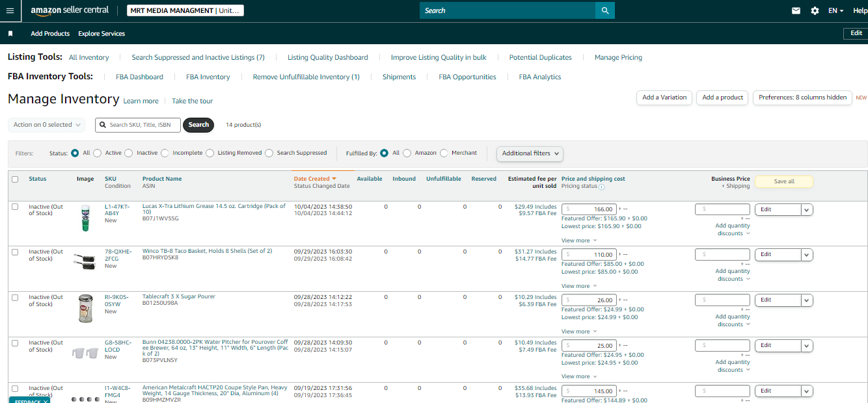Screen dimensions: 868x403
Task: Open Lucas X-Tra Lithium Grease product image
Action: [x=85, y=218]
